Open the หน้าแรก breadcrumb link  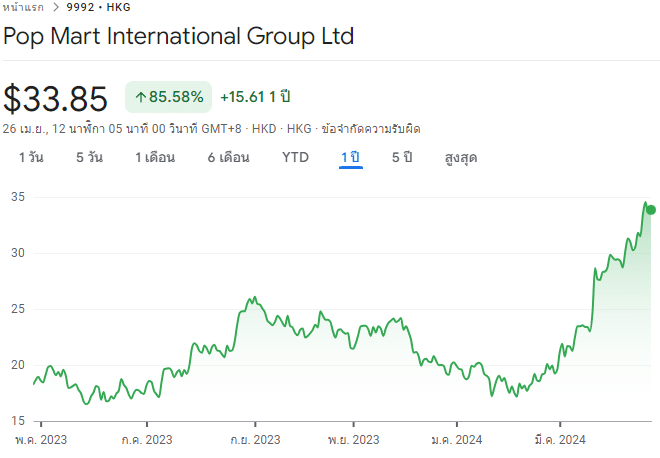(x=23, y=7)
